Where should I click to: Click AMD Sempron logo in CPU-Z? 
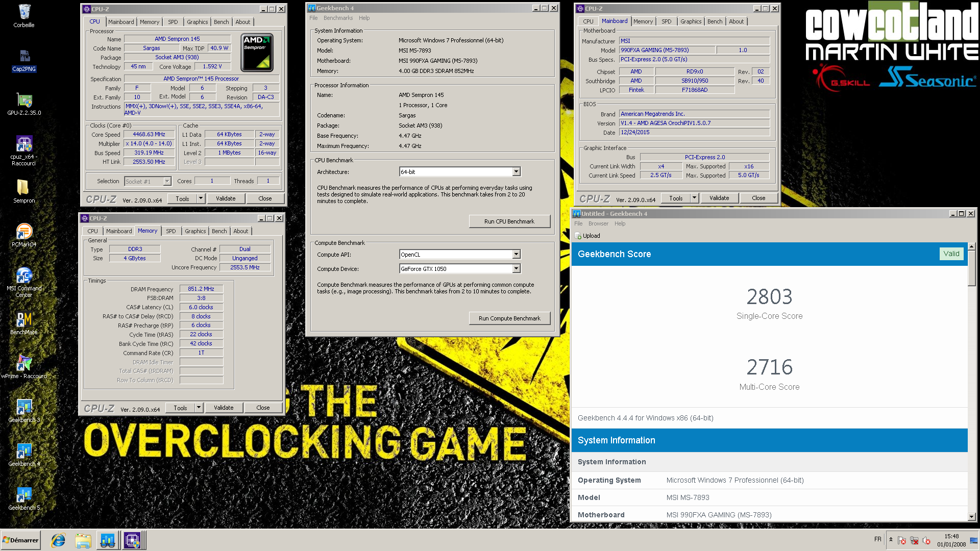coord(257,53)
